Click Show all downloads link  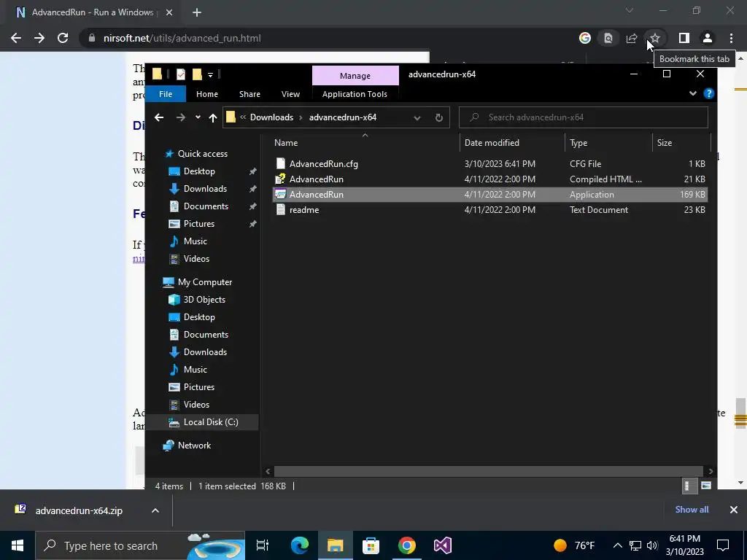tap(692, 510)
